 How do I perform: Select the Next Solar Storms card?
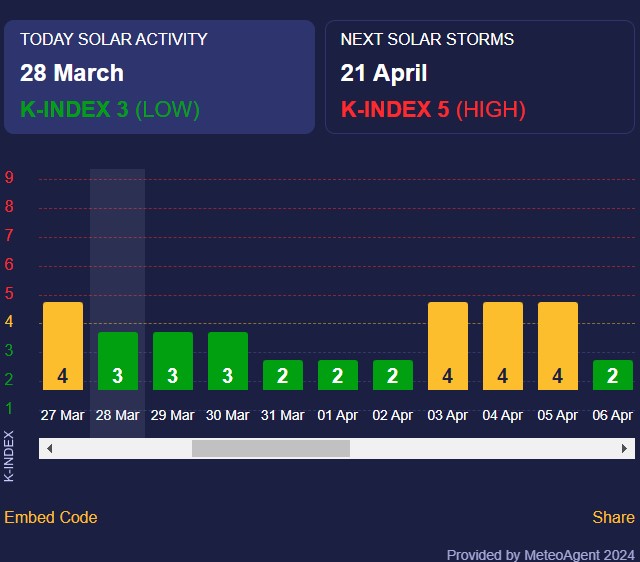point(479,77)
